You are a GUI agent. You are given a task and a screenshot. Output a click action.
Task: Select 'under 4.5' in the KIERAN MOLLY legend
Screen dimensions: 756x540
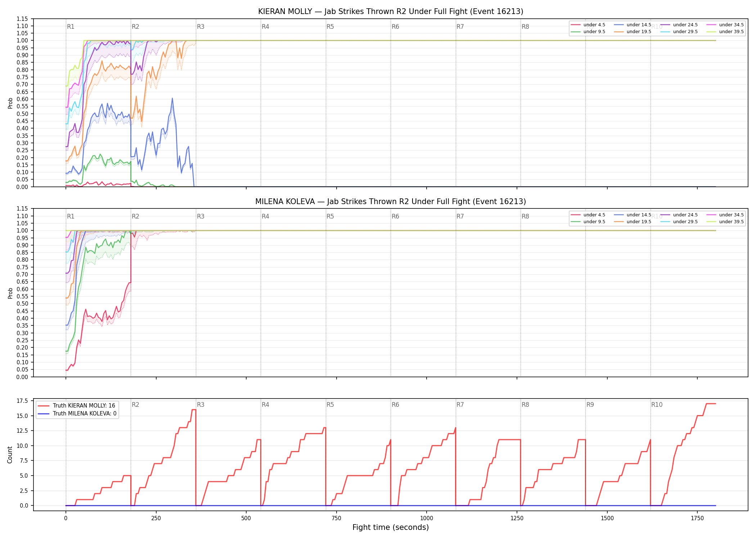588,25
